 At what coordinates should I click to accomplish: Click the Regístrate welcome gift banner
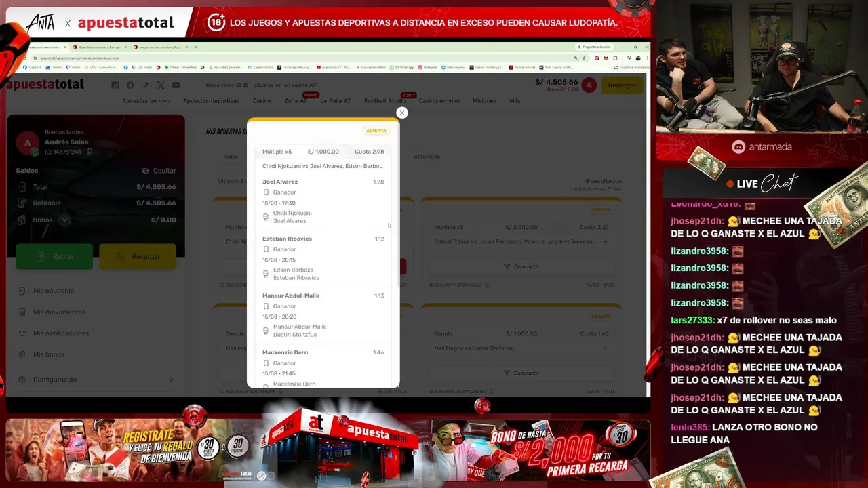[133, 450]
